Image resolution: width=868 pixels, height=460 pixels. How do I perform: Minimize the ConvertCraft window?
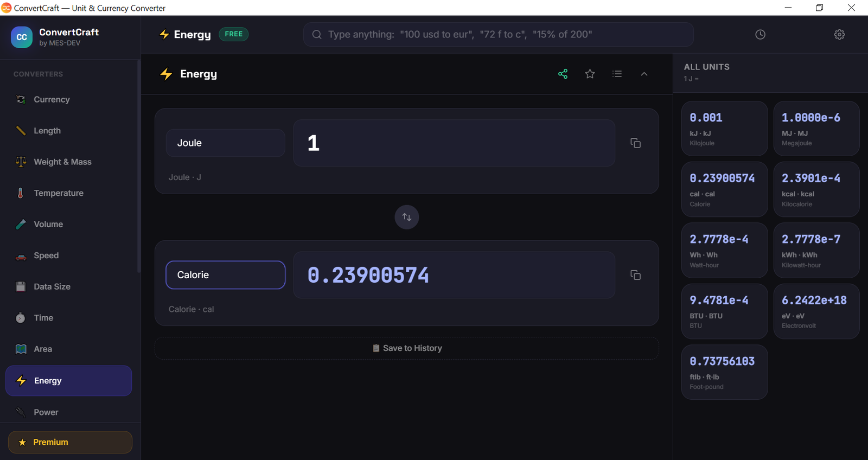tap(788, 8)
